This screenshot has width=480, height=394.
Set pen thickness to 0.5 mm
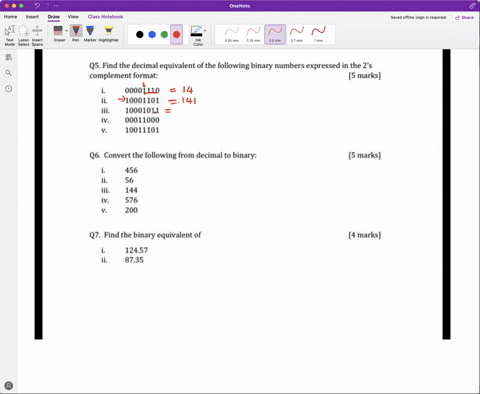275,34
